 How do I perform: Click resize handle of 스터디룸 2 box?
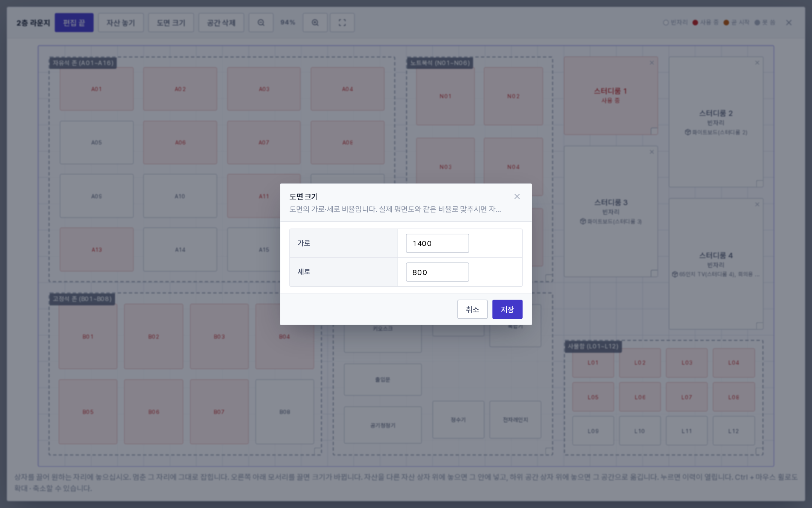tap(759, 184)
